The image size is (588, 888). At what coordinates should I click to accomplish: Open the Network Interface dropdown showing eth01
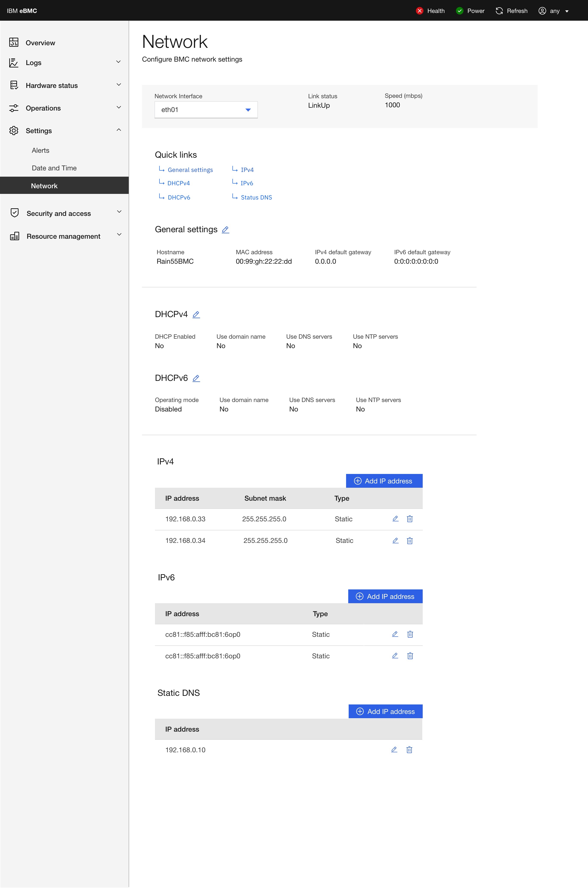(206, 110)
